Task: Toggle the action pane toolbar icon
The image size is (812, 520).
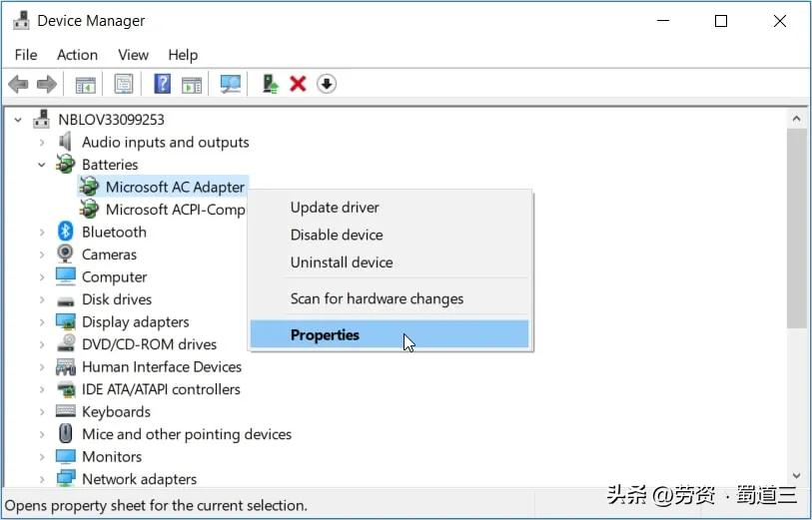Action: click(x=192, y=84)
